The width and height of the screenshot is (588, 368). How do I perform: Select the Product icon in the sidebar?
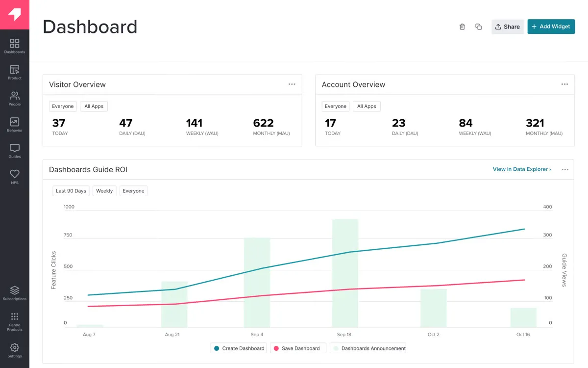coord(14,72)
